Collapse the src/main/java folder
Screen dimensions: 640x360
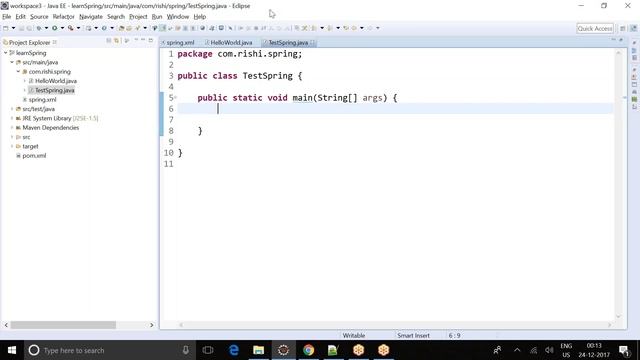tap(12, 62)
